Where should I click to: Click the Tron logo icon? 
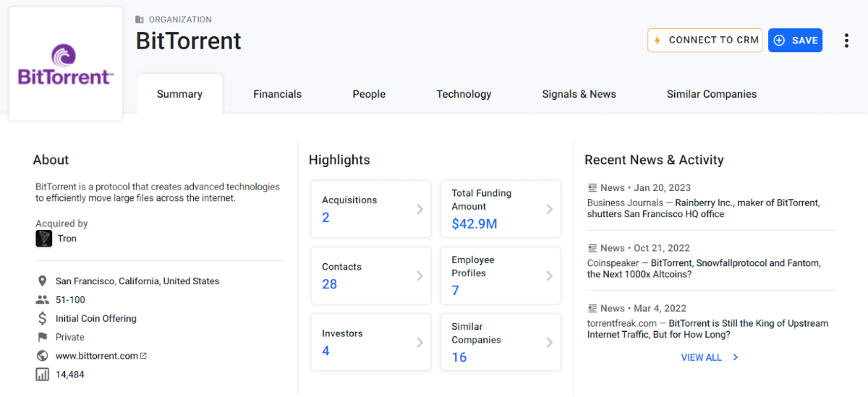(44, 239)
